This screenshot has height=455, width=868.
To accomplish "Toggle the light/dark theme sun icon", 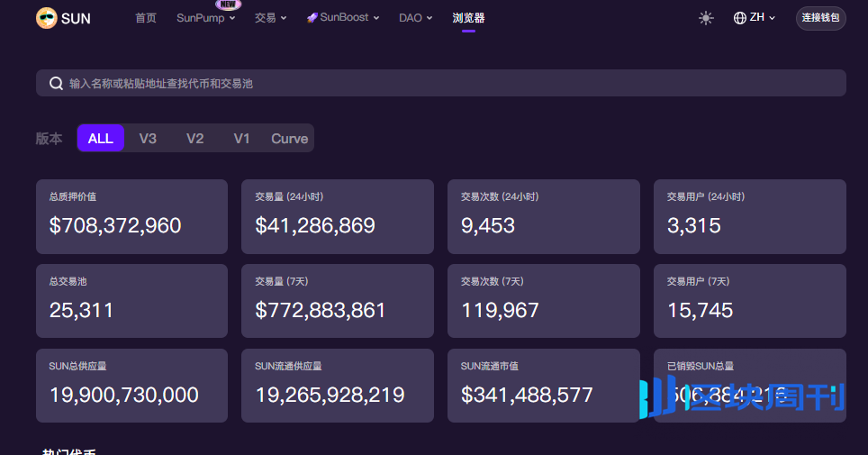I will click(706, 18).
